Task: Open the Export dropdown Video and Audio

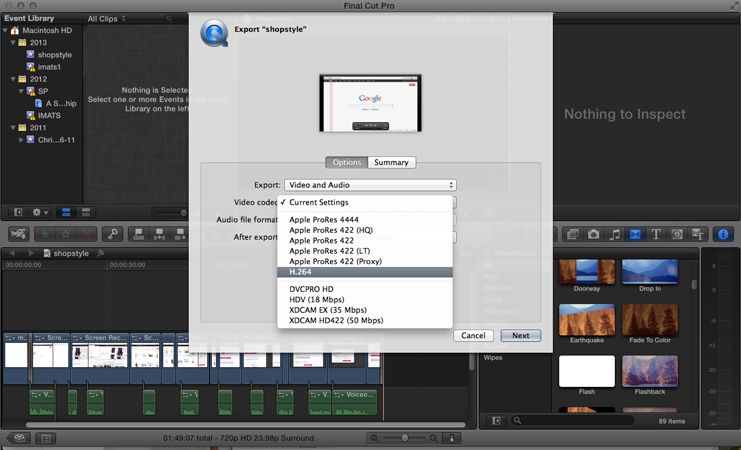Action: tap(370, 185)
